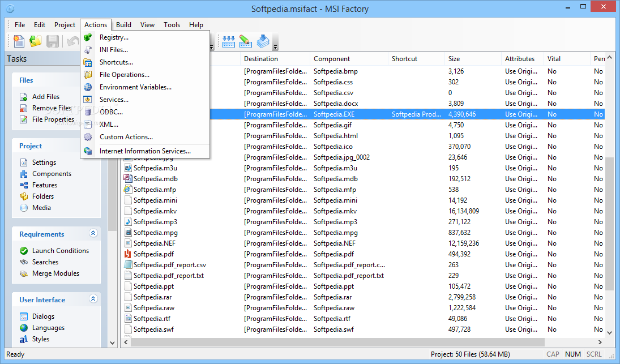Click the Features icon under Project
This screenshot has height=364, width=620.
tap(24, 185)
